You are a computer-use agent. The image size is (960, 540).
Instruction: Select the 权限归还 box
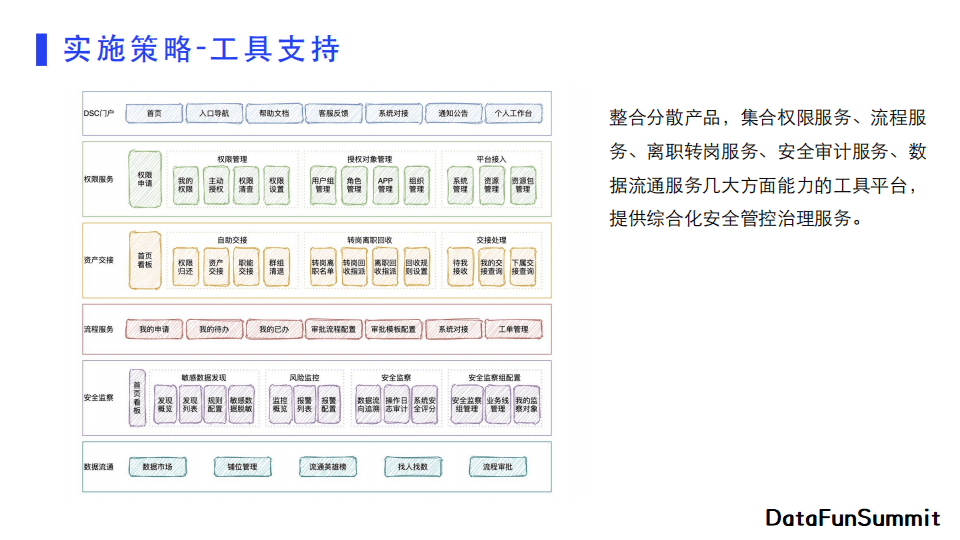click(x=186, y=267)
